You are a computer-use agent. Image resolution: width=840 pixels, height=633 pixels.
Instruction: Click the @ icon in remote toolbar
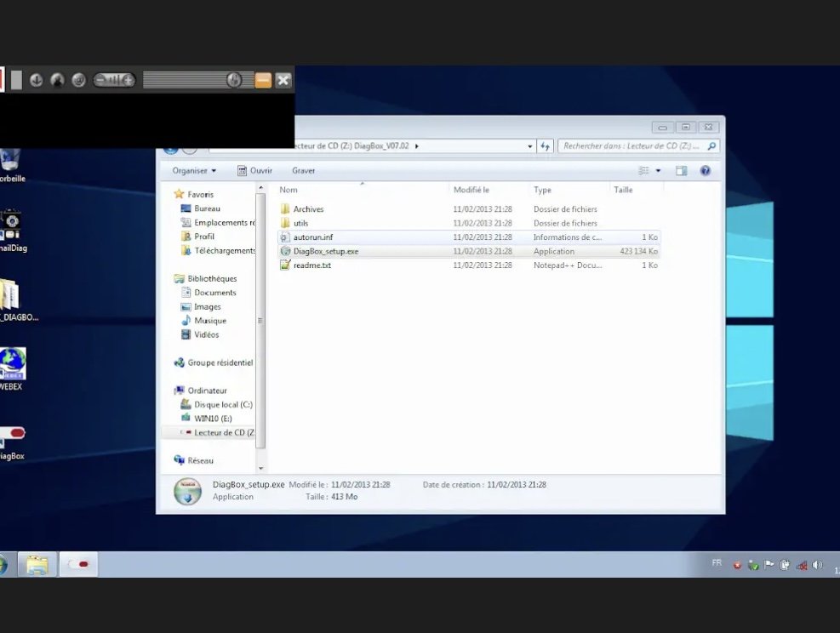click(79, 80)
